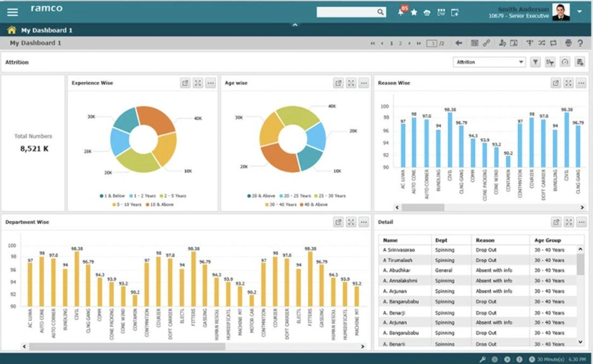Pop out the Department Wise chart
The image size is (593, 364).
338,222
